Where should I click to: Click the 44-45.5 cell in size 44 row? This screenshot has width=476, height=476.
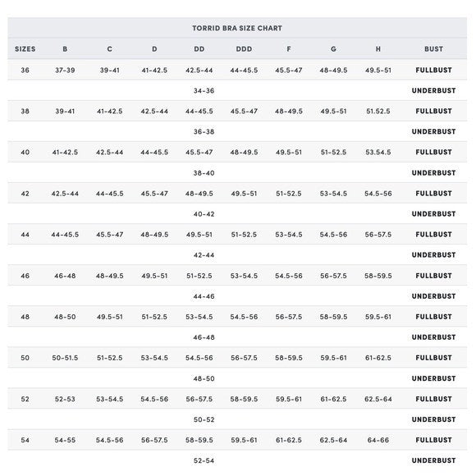click(x=65, y=235)
